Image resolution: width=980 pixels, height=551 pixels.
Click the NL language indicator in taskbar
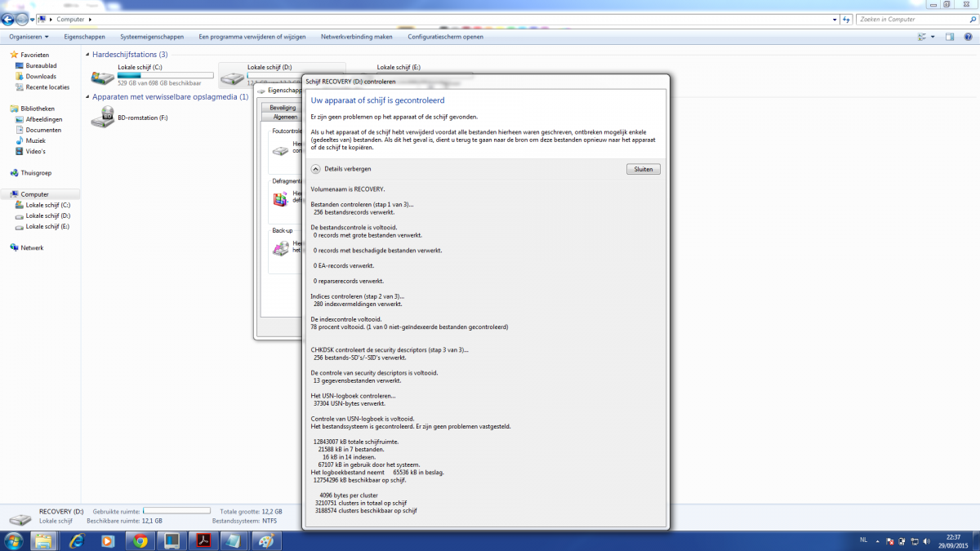864,540
